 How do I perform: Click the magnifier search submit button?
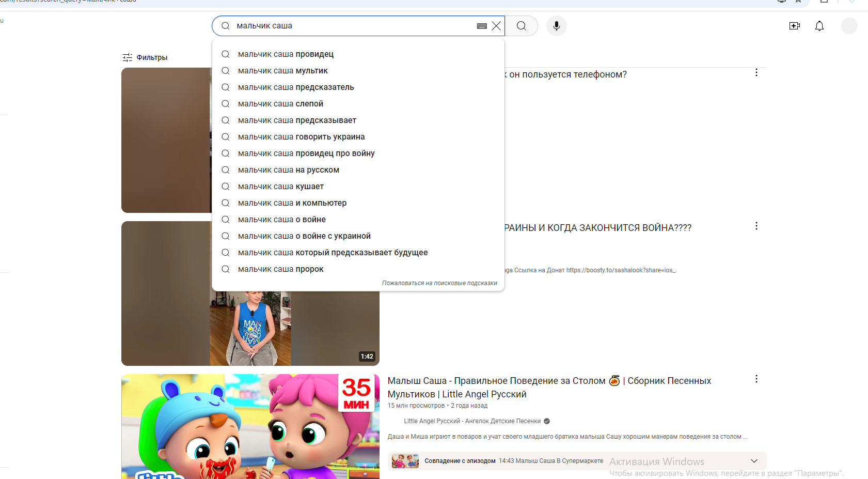(x=522, y=26)
